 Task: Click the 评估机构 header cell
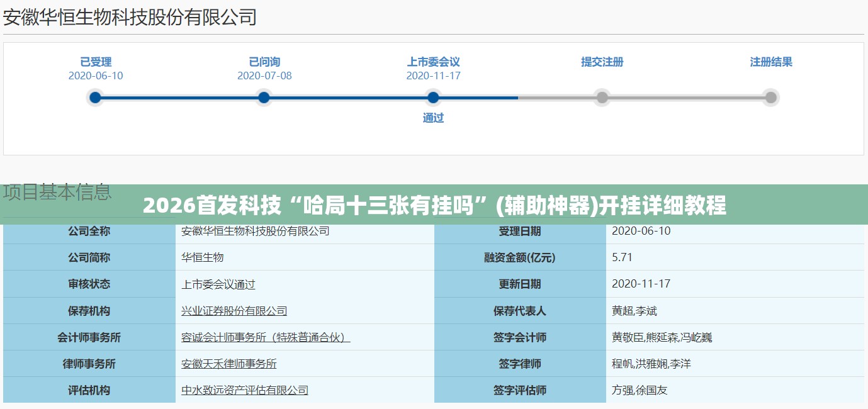click(89, 390)
